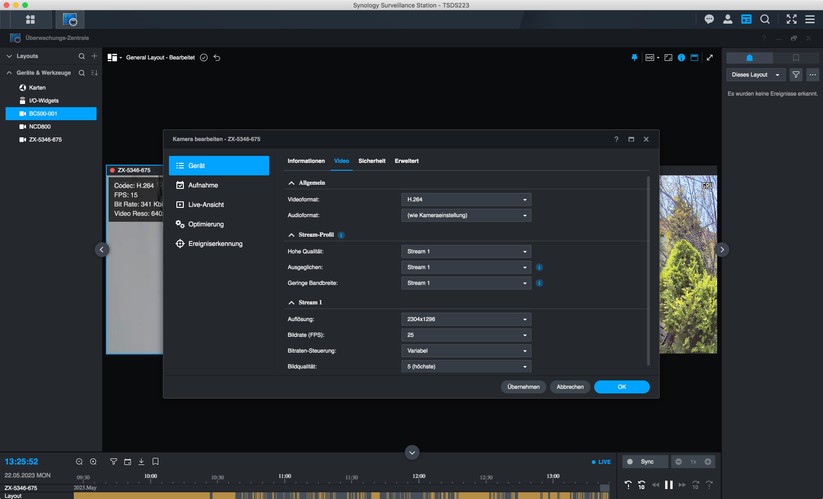The image size is (823, 499).
Task: Click the help question mark in dialog
Action: point(616,139)
